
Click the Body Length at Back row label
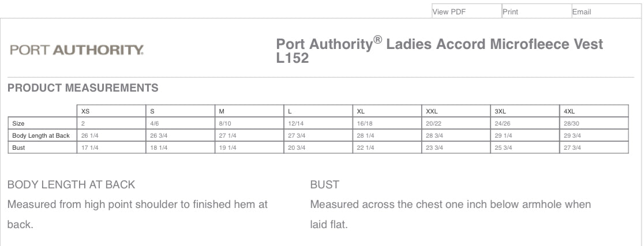coord(41,135)
